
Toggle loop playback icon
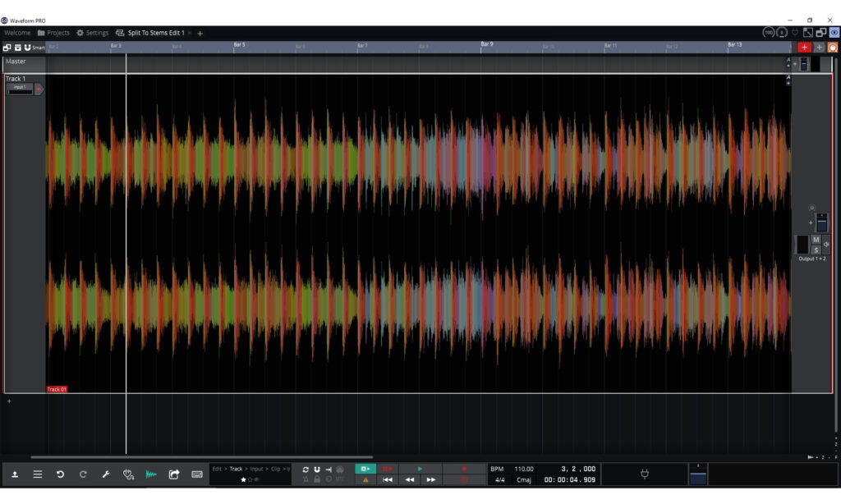(x=306, y=470)
